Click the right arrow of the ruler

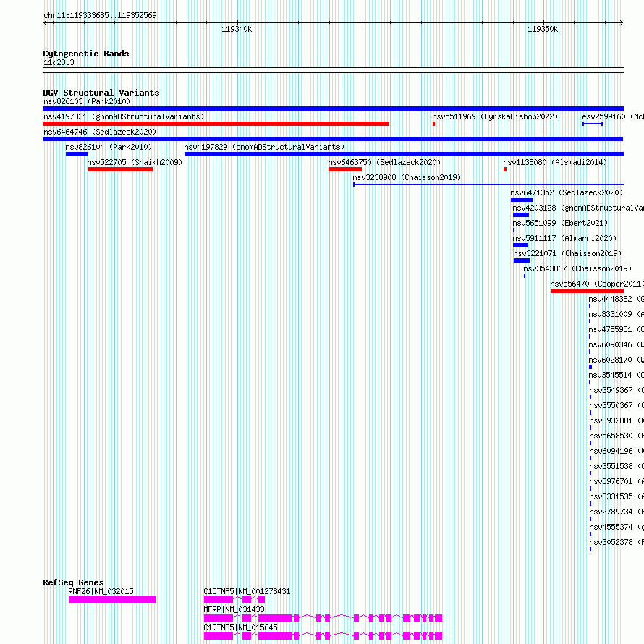point(622,23)
